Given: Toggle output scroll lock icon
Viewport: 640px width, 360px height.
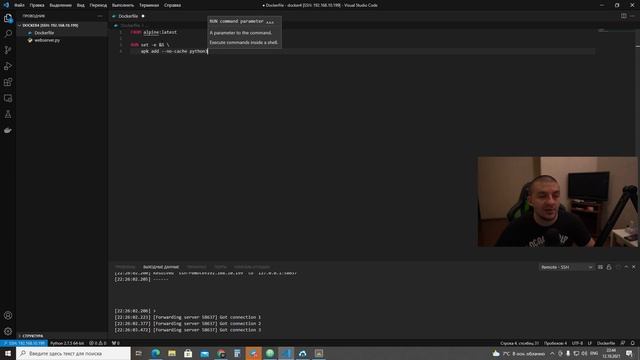Looking at the screenshot, I should [x=609, y=267].
